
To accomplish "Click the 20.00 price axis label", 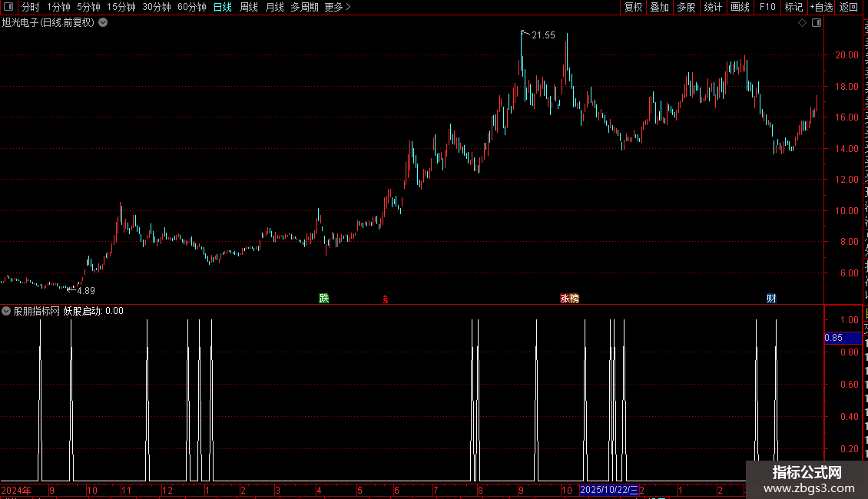I will pyautogui.click(x=847, y=55).
